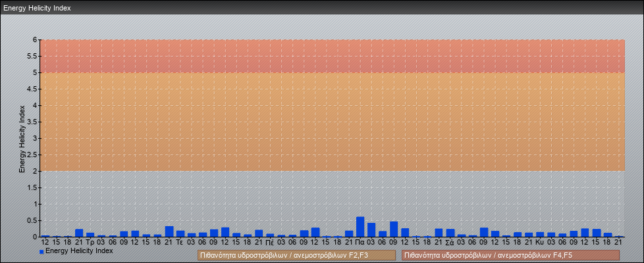This screenshot has height=263, width=644.
Task: Click the Τε day label on x-axis
Action: pyautogui.click(x=180, y=243)
